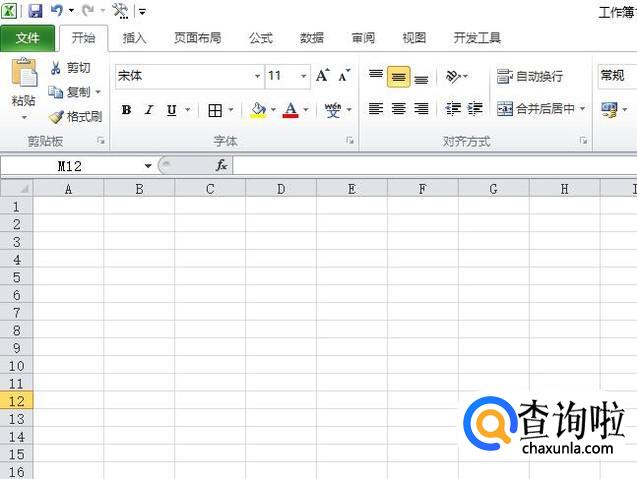637x479 pixels.
Task: Click the Name Box showing M12
Action: tap(70, 166)
